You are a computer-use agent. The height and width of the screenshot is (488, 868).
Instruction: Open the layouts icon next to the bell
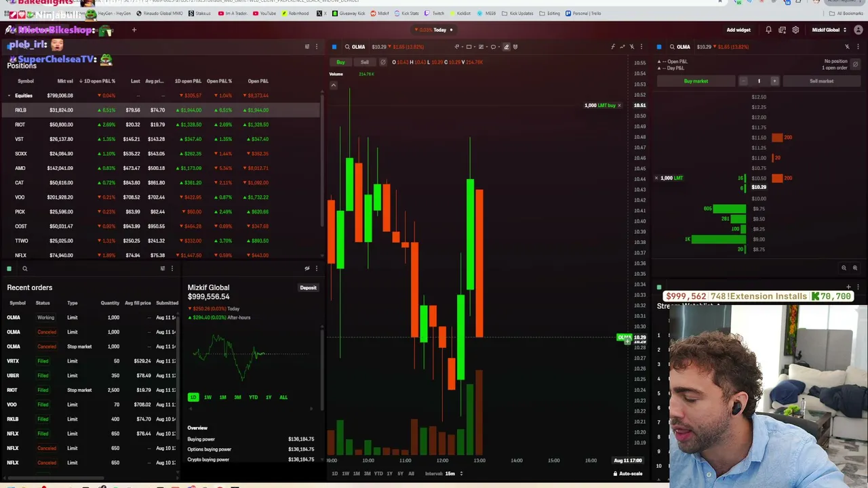[x=782, y=30]
